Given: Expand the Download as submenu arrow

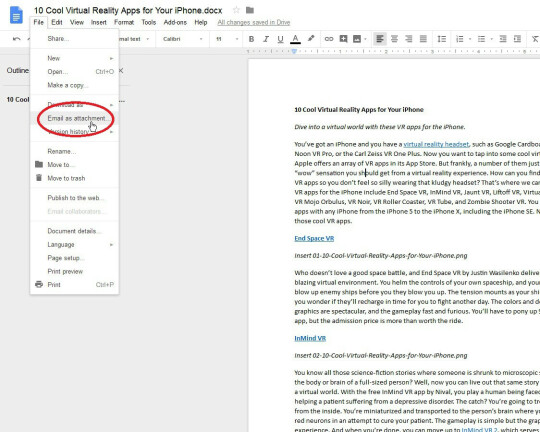Looking at the screenshot, I should pos(111,105).
